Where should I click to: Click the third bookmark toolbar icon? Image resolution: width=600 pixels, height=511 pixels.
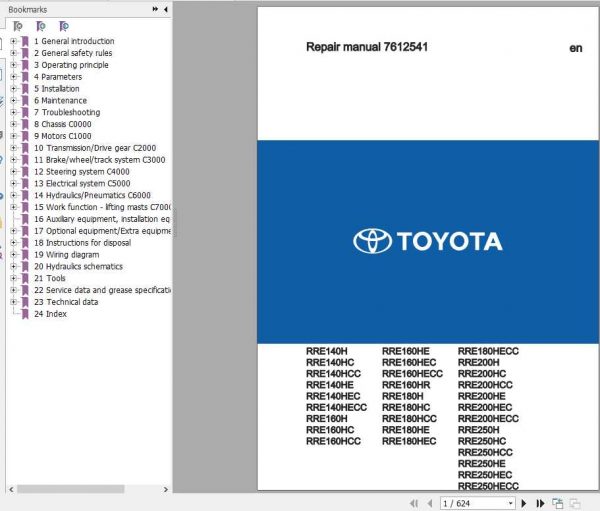tap(64, 26)
